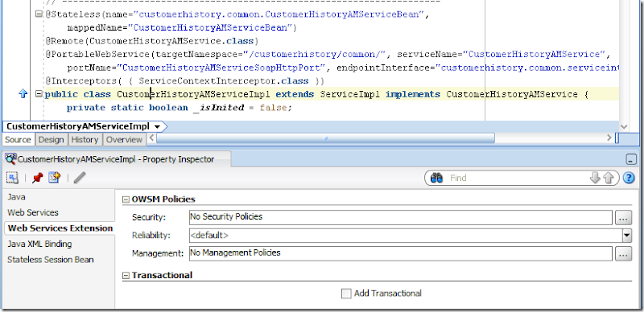Click the binoculars search icon
Viewport: 644px width, 312px height.
(436, 179)
